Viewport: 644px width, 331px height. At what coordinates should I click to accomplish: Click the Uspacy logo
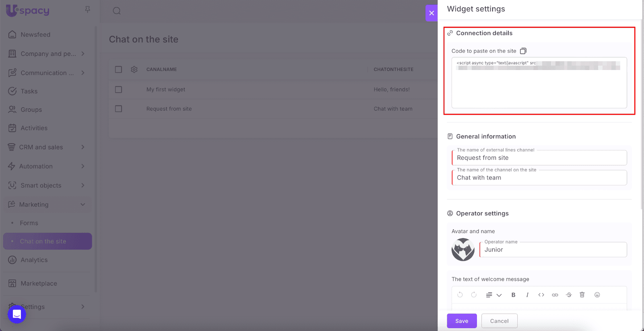pyautogui.click(x=28, y=10)
